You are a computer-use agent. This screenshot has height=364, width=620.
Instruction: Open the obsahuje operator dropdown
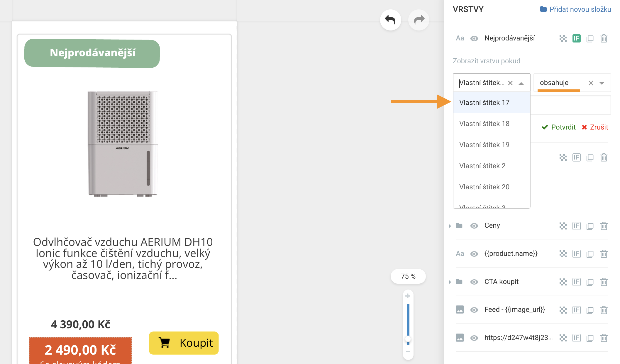pos(602,83)
